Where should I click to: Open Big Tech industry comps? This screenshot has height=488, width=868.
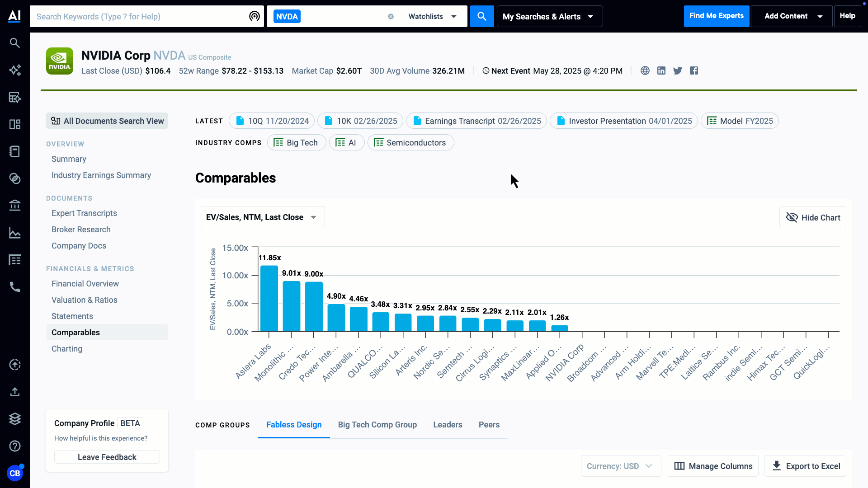coord(297,142)
